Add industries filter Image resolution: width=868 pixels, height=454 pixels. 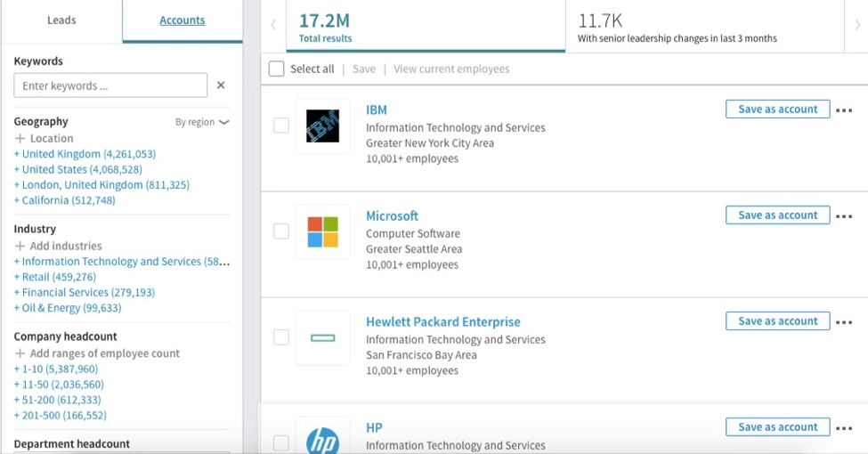point(59,246)
